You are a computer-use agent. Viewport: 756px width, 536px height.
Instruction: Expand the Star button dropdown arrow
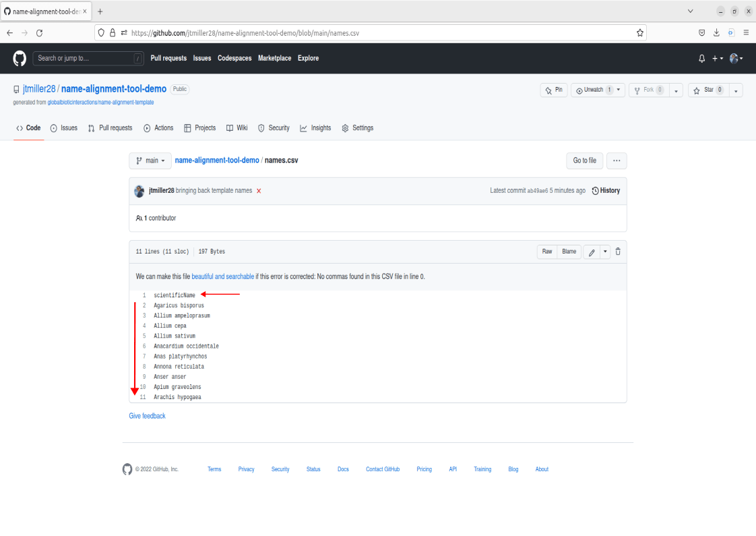tap(736, 90)
